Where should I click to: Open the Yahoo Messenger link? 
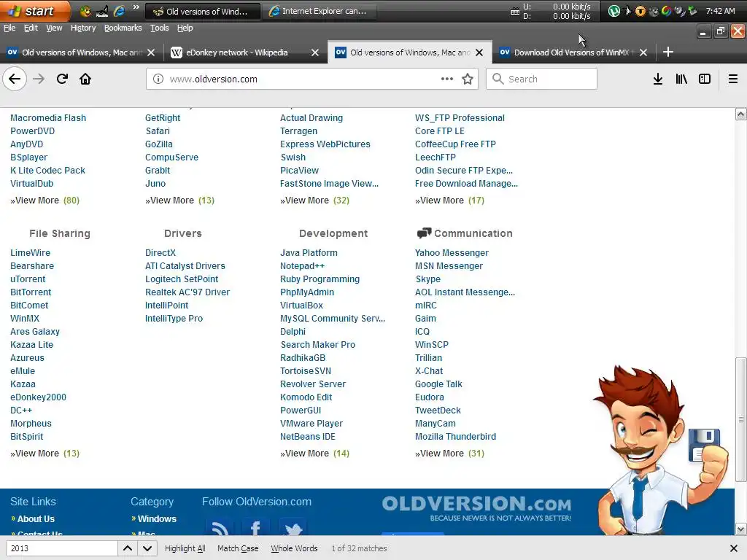[452, 253]
